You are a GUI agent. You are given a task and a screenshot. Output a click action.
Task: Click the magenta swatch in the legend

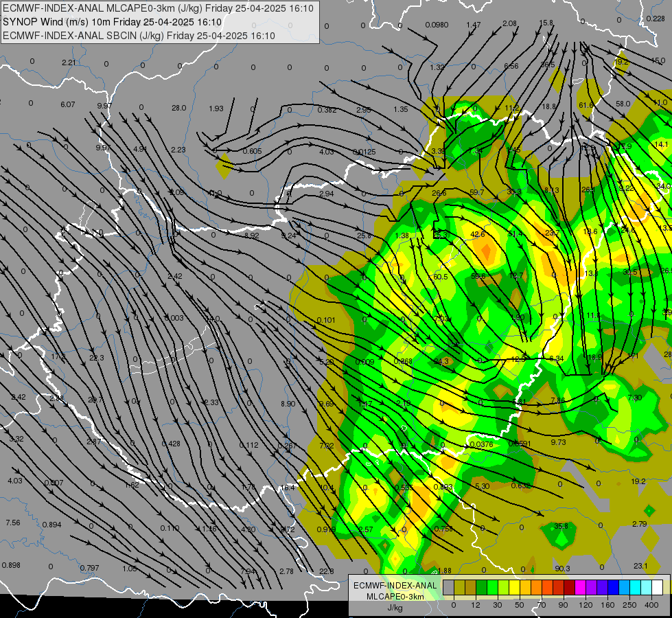tap(580, 587)
